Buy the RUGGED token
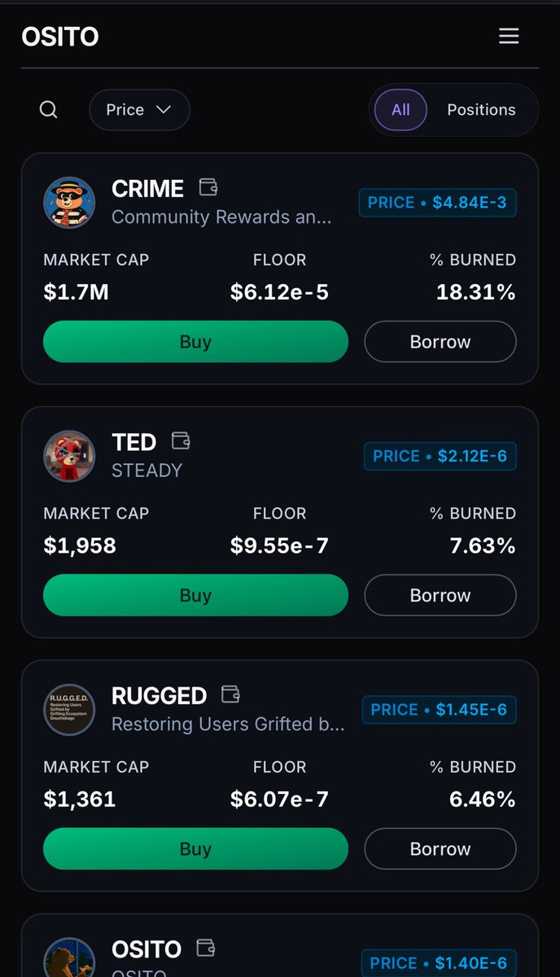Image resolution: width=560 pixels, height=977 pixels. click(x=195, y=849)
